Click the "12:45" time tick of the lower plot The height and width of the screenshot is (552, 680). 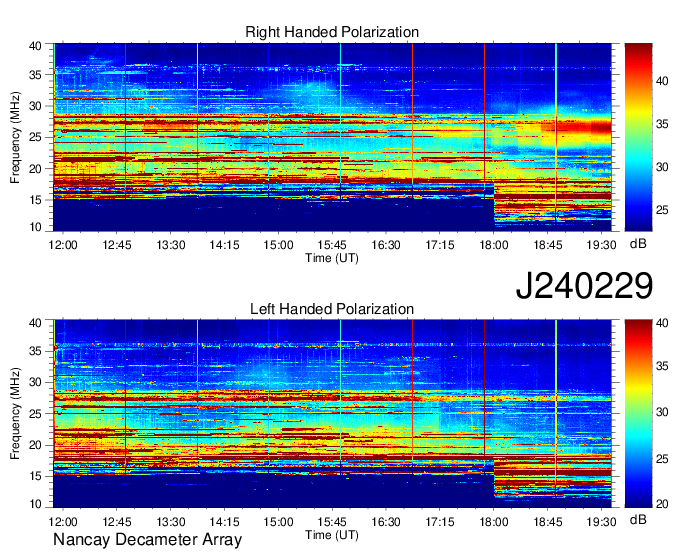point(117,522)
